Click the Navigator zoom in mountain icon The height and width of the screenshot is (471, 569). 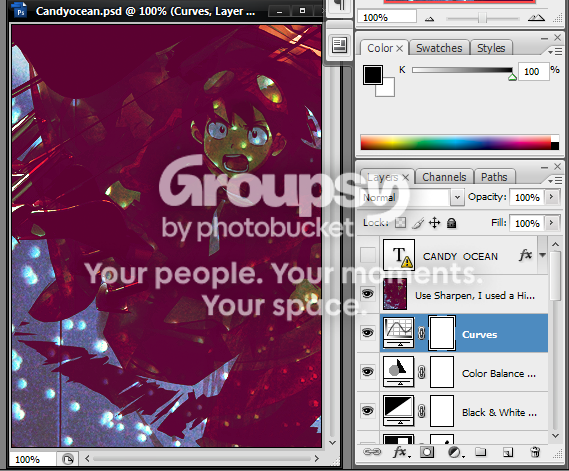pos(536,17)
